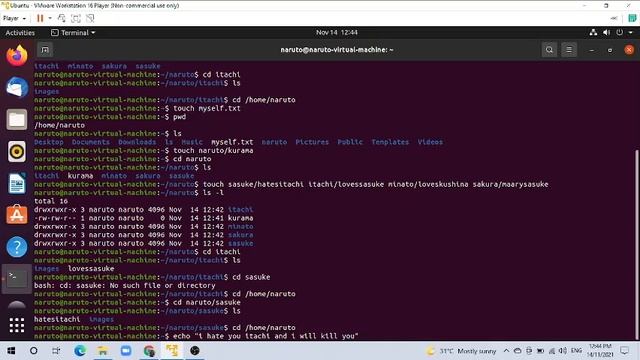Open the power icon in top bar

[620, 32]
